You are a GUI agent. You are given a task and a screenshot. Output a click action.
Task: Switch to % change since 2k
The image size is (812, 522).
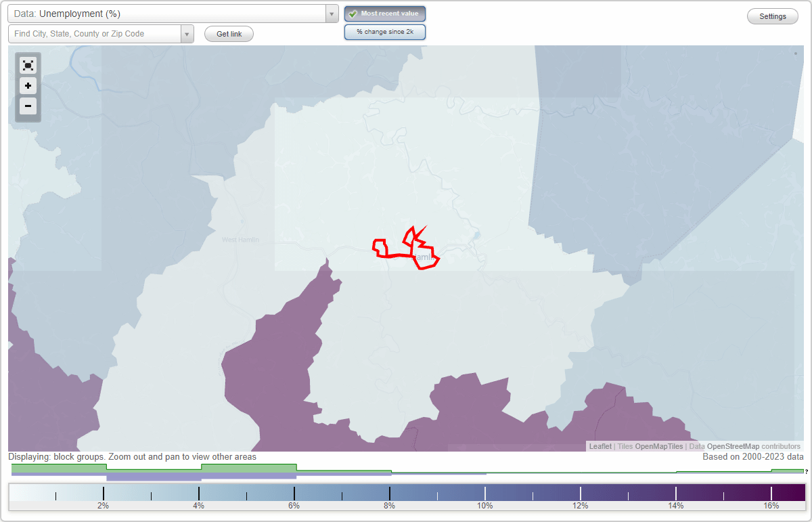(385, 32)
